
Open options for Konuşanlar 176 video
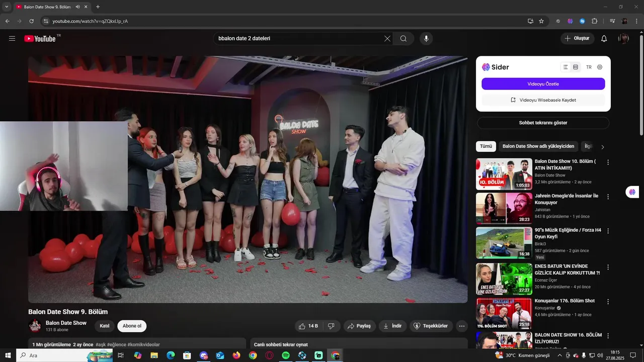[608, 302]
